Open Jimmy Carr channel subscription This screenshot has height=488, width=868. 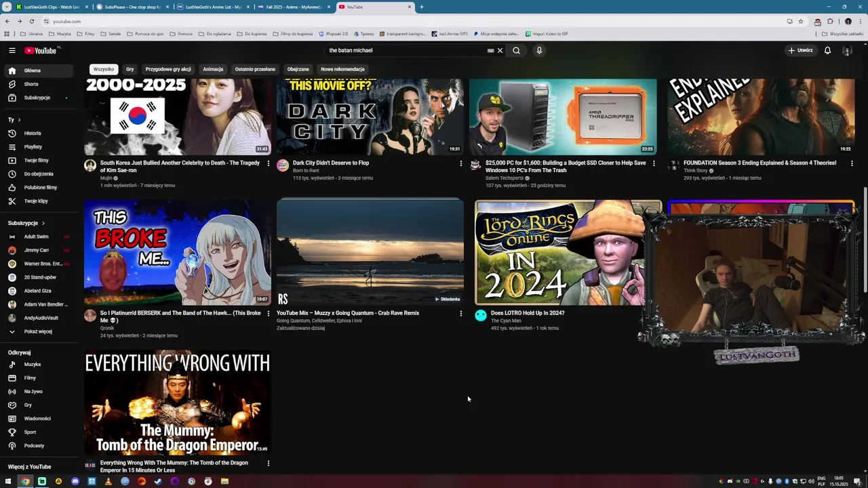pos(39,250)
